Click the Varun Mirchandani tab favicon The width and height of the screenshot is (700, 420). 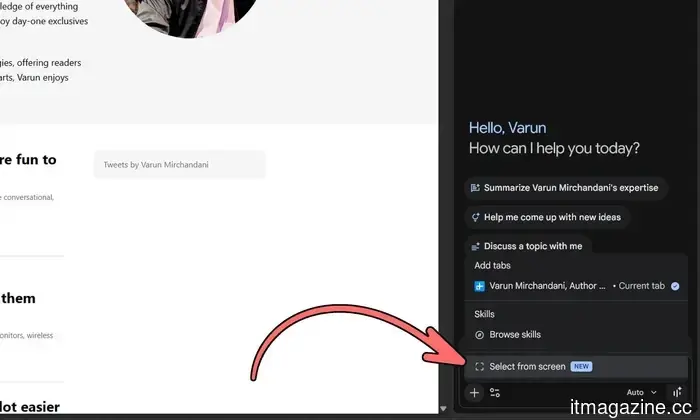479,286
